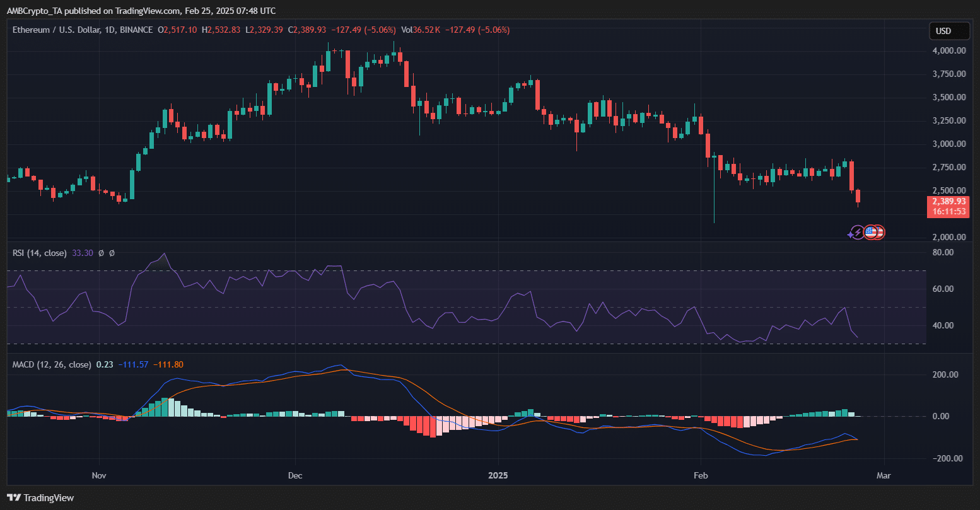Click the TradingView logo in bottom corner
The image size is (980, 510).
pos(40,498)
